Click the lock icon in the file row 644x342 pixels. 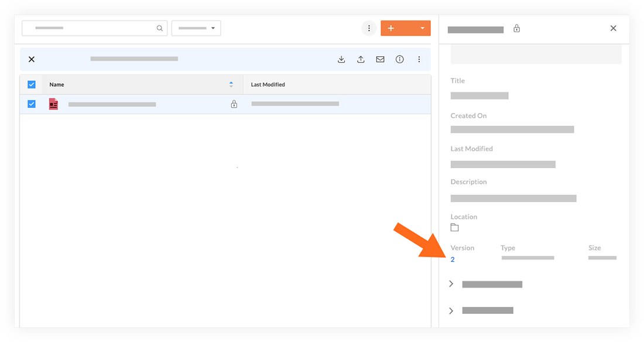click(x=234, y=104)
